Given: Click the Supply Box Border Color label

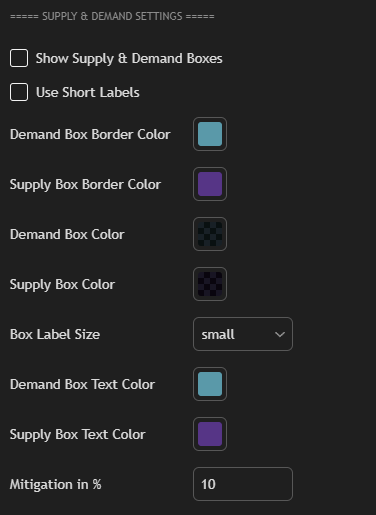Looking at the screenshot, I should pos(85,185).
